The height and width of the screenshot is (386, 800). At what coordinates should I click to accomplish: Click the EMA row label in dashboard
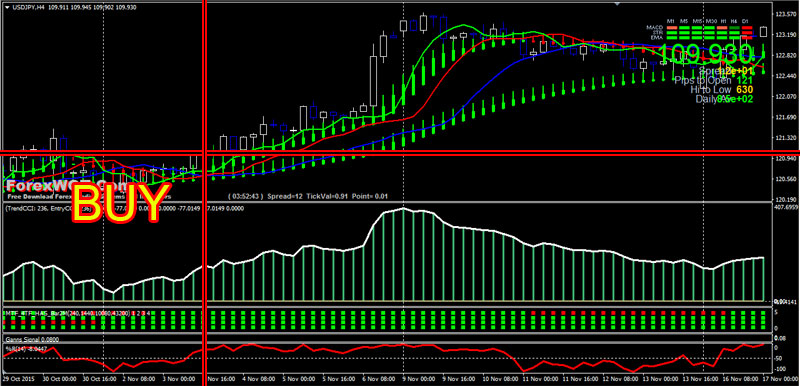pyautogui.click(x=657, y=37)
